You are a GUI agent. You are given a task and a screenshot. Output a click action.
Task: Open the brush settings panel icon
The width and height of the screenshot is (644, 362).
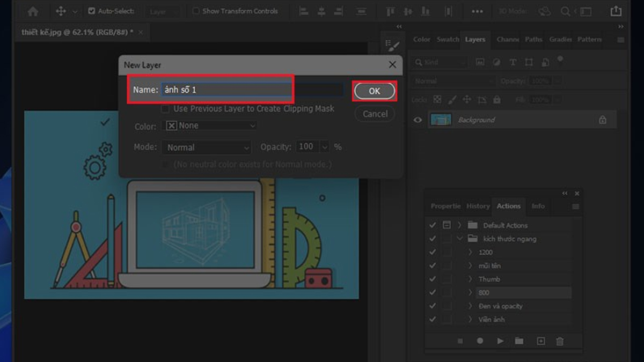(393, 46)
